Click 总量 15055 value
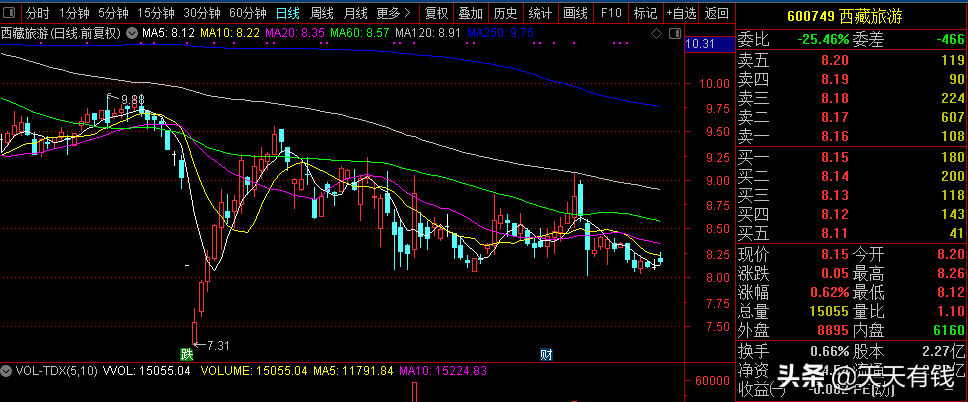This screenshot has width=968, height=402. (829, 311)
